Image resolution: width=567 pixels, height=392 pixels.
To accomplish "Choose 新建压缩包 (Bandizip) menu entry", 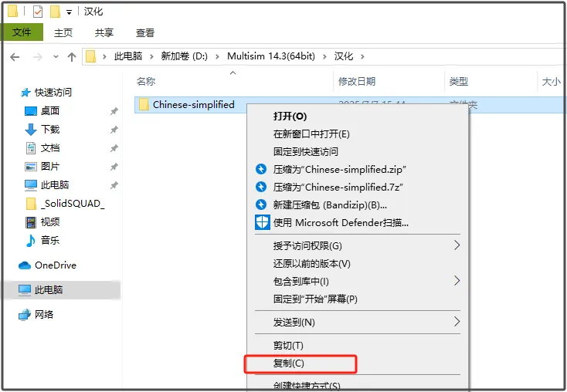I will [330, 205].
